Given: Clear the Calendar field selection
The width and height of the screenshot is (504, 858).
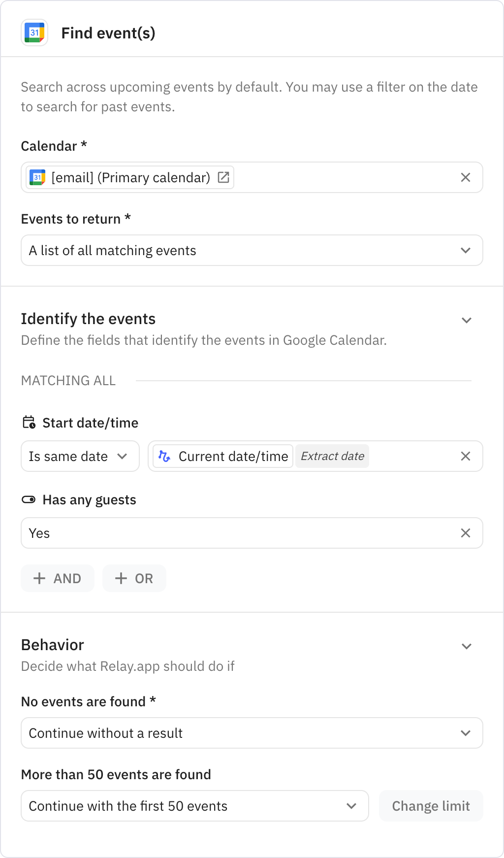Looking at the screenshot, I should [x=465, y=177].
